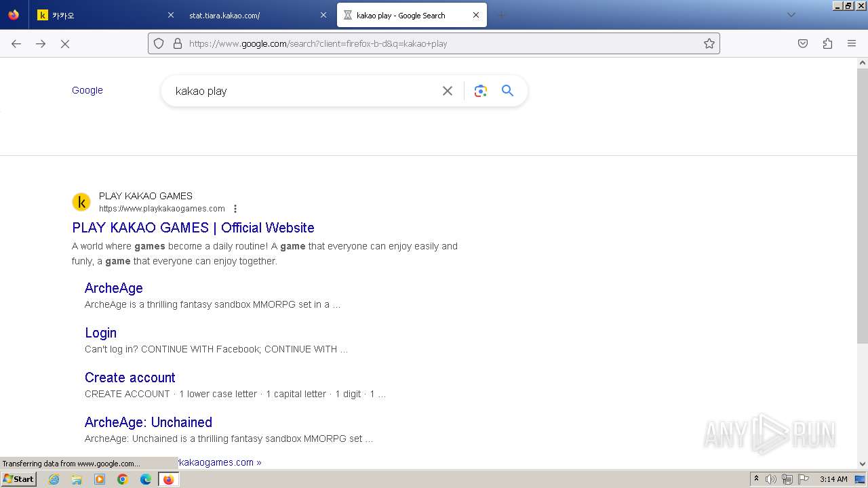Open Firefox application hamburger menu
Screen dimensions: 868x488
[852, 43]
